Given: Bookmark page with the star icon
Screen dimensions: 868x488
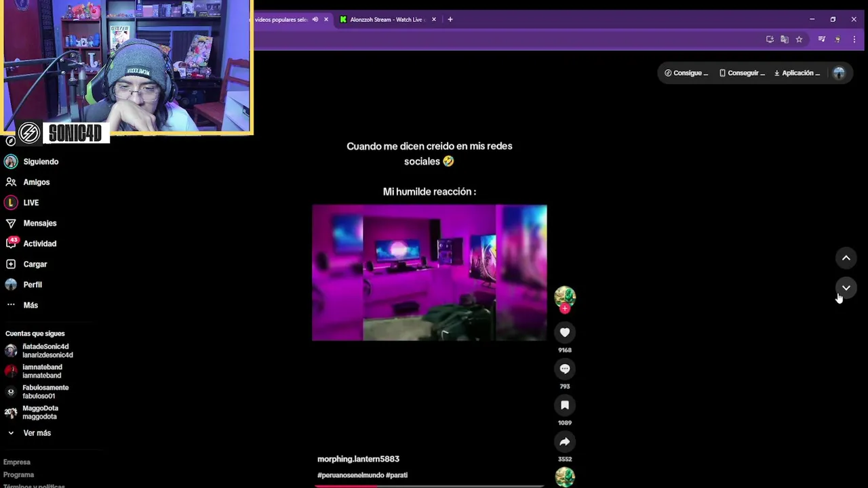Looking at the screenshot, I should point(799,39).
